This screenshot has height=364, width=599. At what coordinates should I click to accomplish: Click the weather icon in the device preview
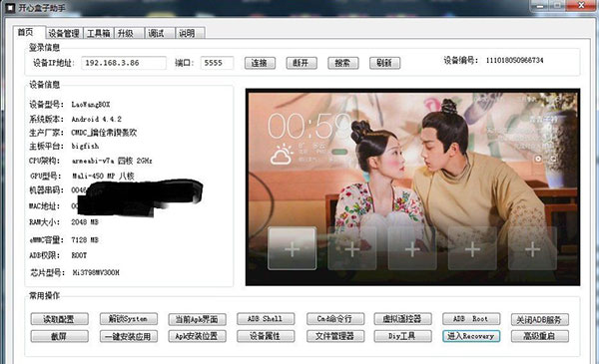(282, 155)
